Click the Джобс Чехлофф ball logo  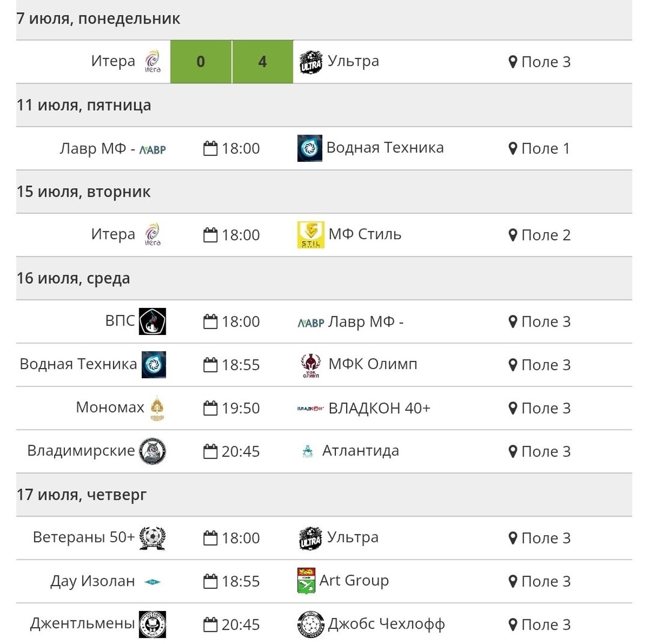[x=311, y=624]
